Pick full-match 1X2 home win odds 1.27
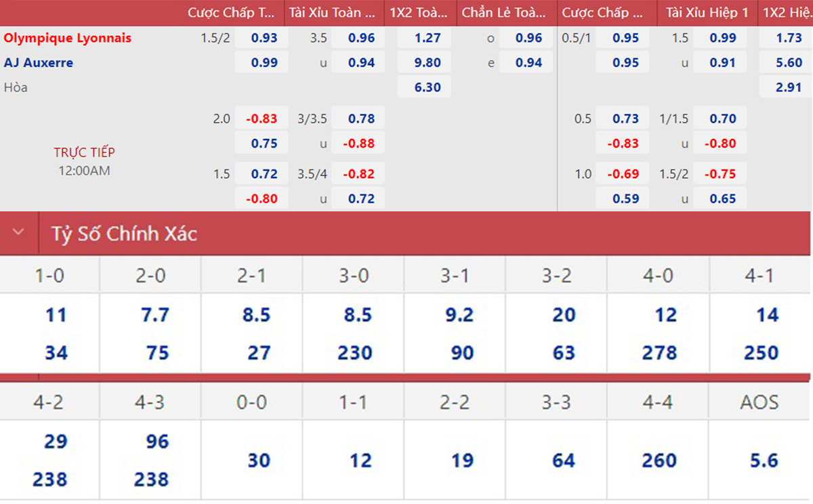Image resolution: width=813 pixels, height=504 pixels. pyautogui.click(x=428, y=38)
